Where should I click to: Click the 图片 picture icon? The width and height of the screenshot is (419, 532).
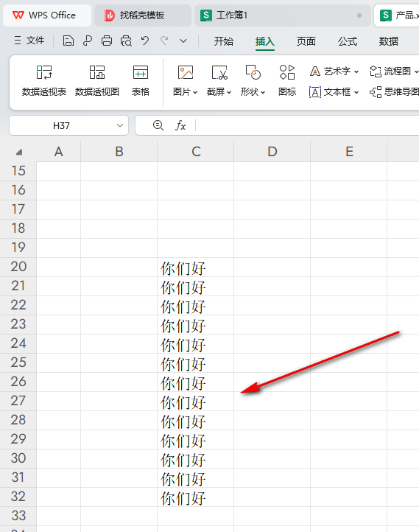pyautogui.click(x=186, y=73)
